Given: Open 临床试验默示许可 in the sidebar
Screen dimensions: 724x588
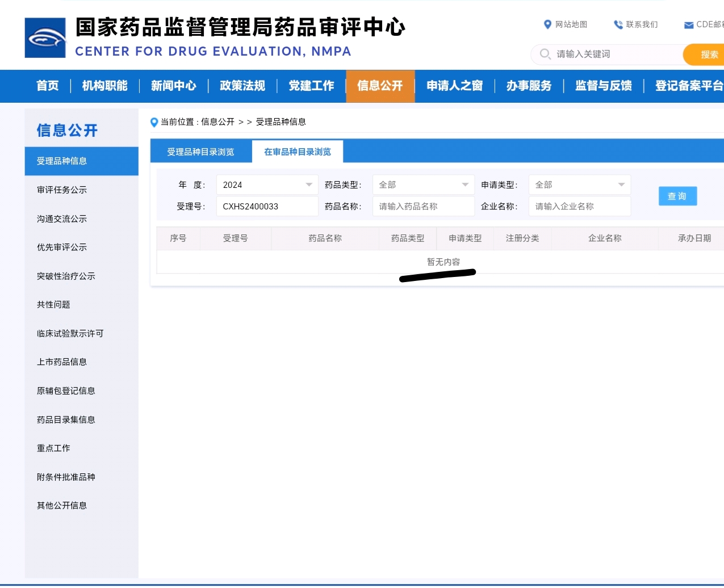Looking at the screenshot, I should tap(70, 334).
